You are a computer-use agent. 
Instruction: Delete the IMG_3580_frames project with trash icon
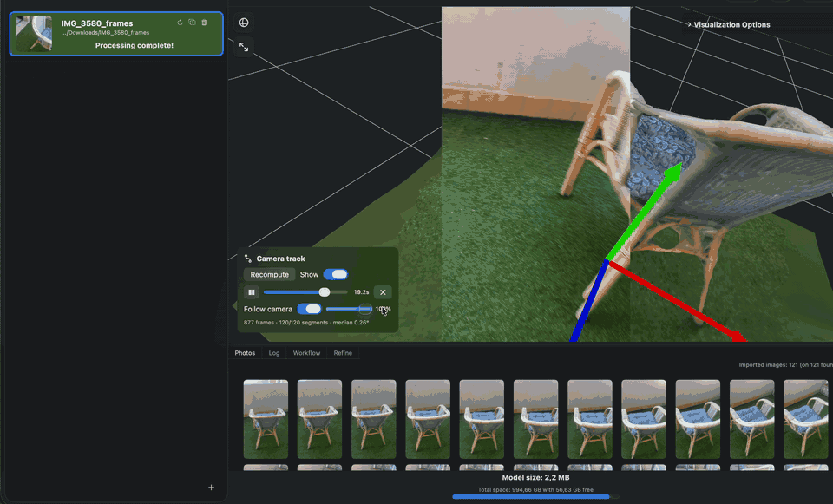[204, 23]
